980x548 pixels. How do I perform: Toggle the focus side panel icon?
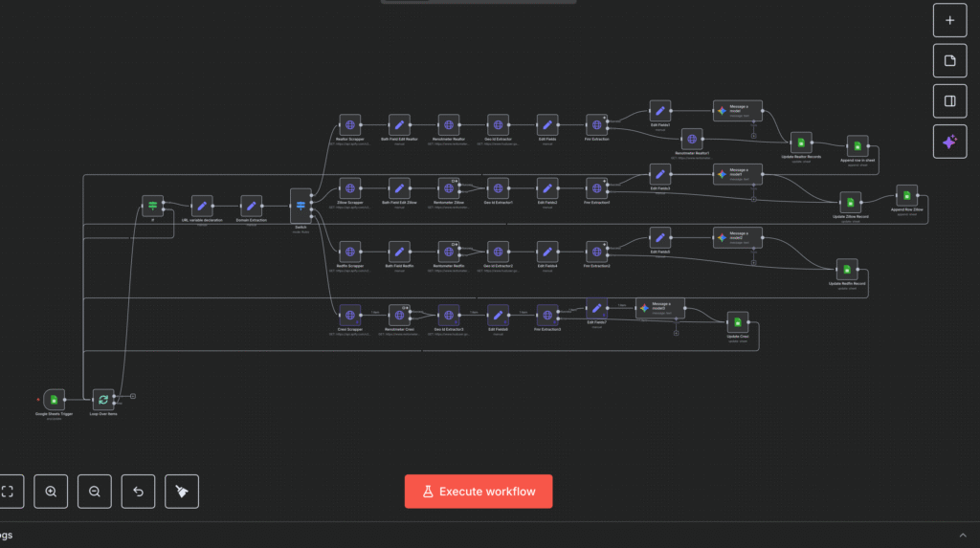click(949, 101)
